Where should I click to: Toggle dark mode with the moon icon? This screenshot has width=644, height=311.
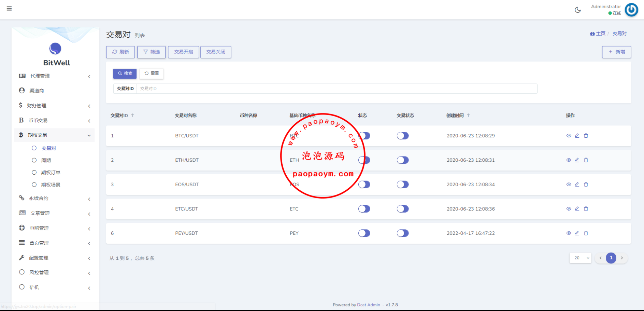(577, 10)
